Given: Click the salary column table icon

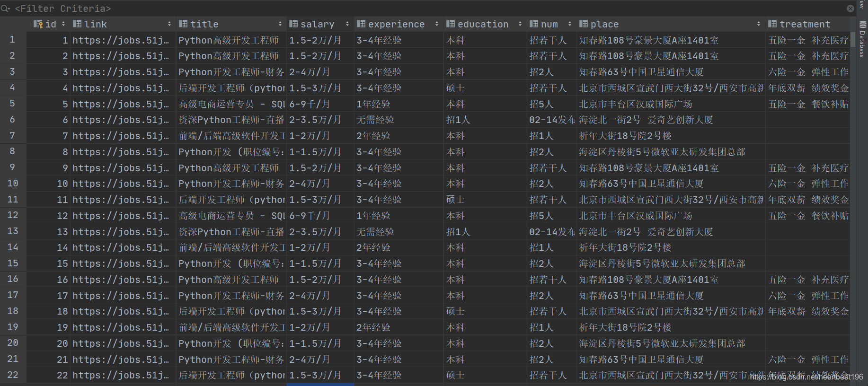Looking at the screenshot, I should [293, 24].
